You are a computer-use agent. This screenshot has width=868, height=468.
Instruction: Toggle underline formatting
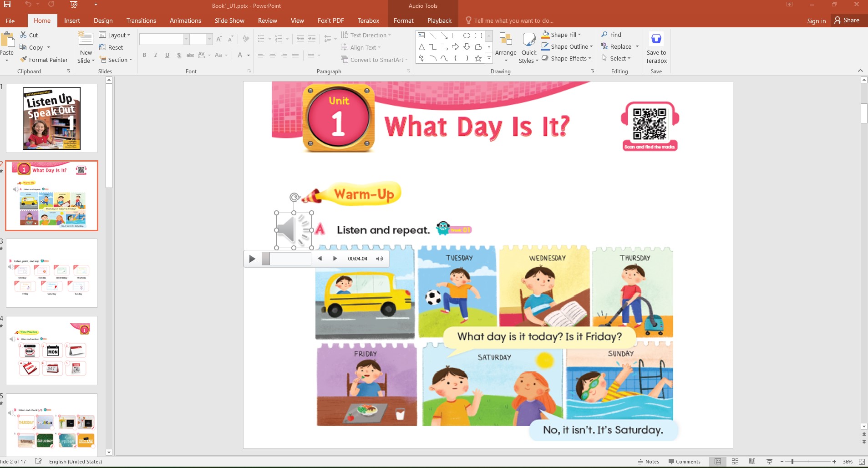(167, 55)
